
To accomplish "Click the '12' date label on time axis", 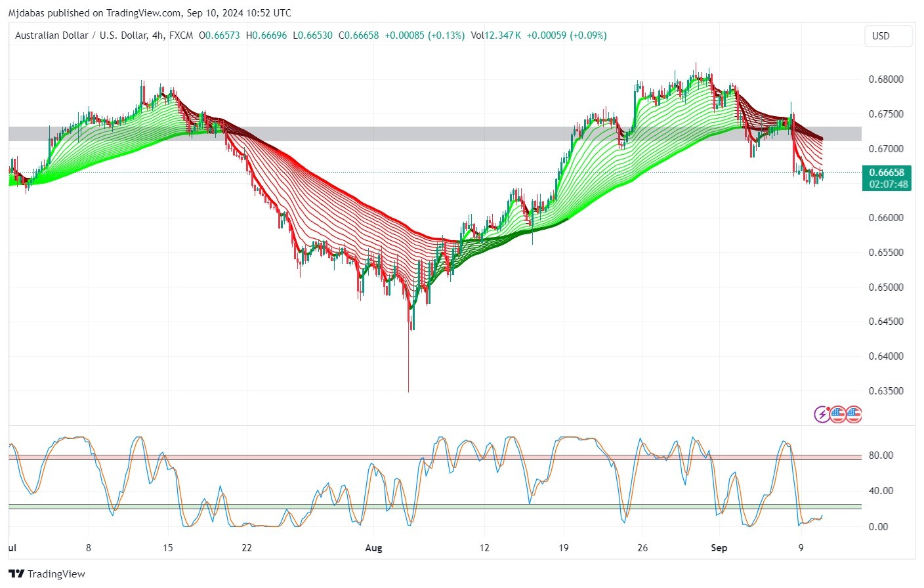I will click(485, 548).
